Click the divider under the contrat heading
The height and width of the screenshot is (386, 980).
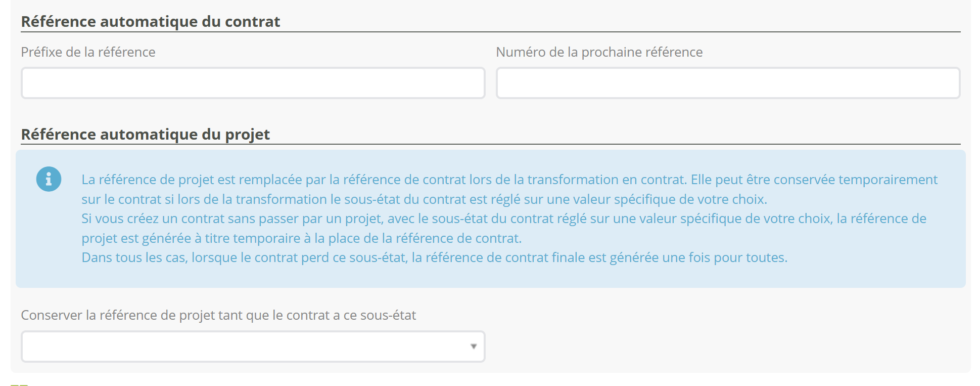[491, 32]
